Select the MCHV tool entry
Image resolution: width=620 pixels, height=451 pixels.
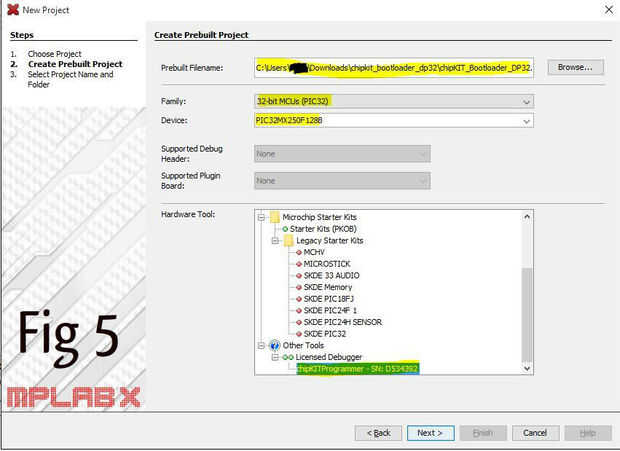(314, 252)
